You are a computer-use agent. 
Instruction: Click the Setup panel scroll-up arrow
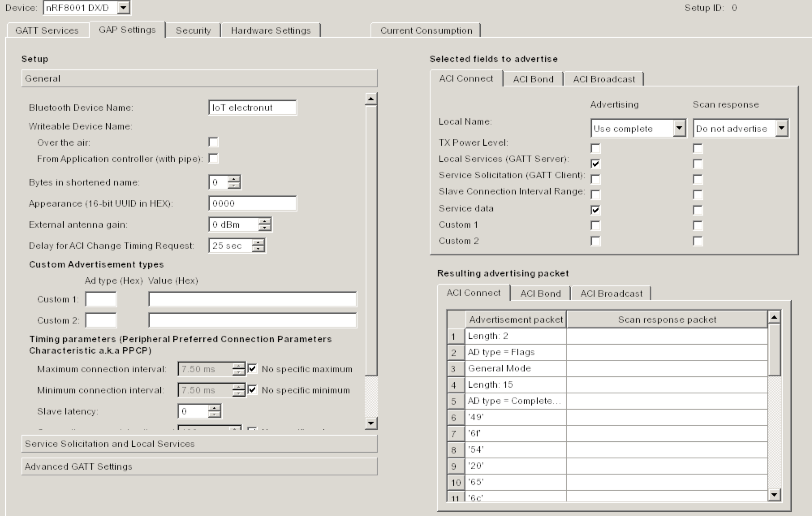click(x=370, y=99)
